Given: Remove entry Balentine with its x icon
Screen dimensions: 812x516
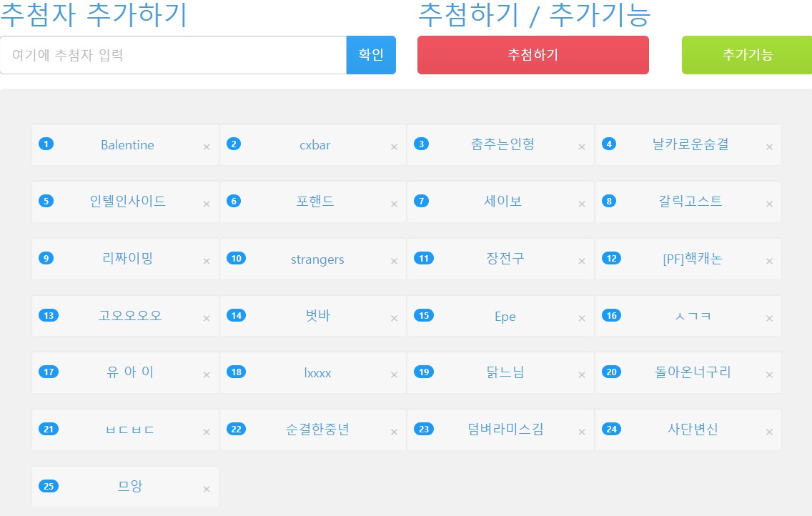Looking at the screenshot, I should tap(207, 147).
